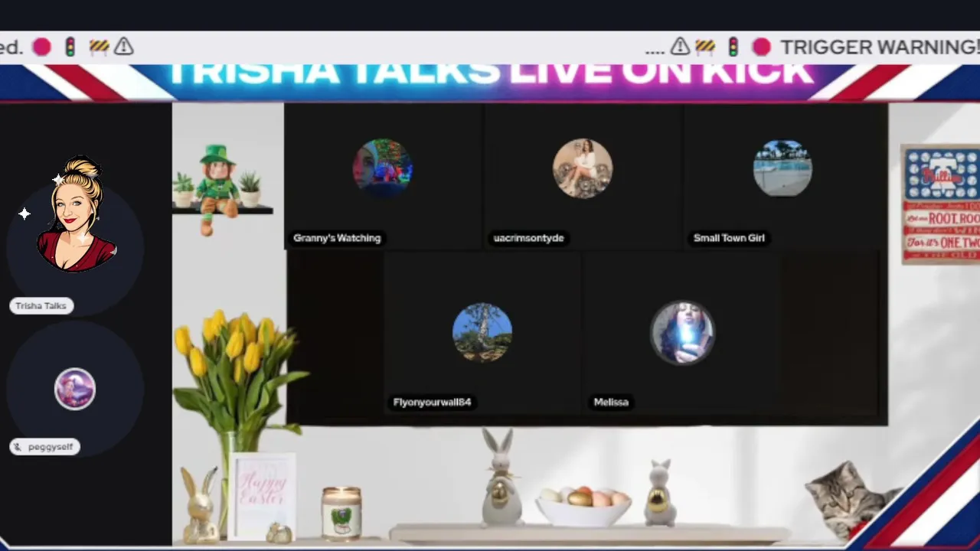This screenshot has width=980, height=551.
Task: Click the uacrimsontyde name label
Action: [x=528, y=238]
